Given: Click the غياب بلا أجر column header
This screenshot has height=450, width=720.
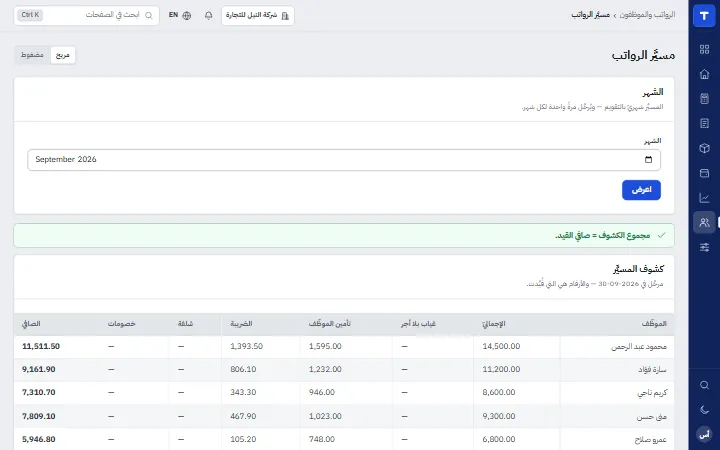Looking at the screenshot, I should click(x=418, y=324).
